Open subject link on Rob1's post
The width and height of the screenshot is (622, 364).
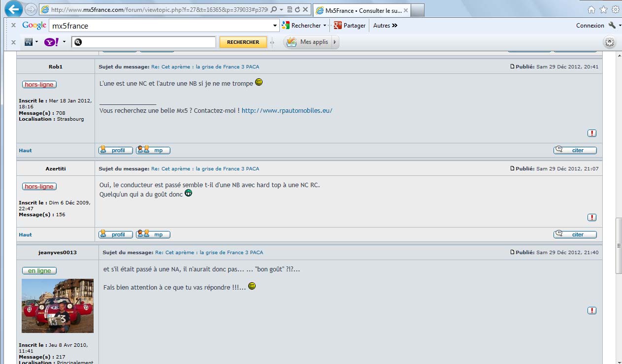(x=205, y=66)
